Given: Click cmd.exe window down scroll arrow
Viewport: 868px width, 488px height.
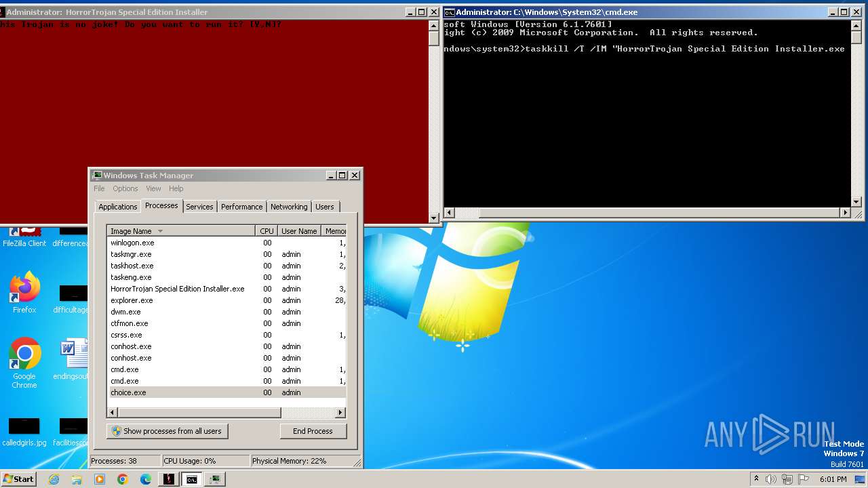Looking at the screenshot, I should click(856, 202).
